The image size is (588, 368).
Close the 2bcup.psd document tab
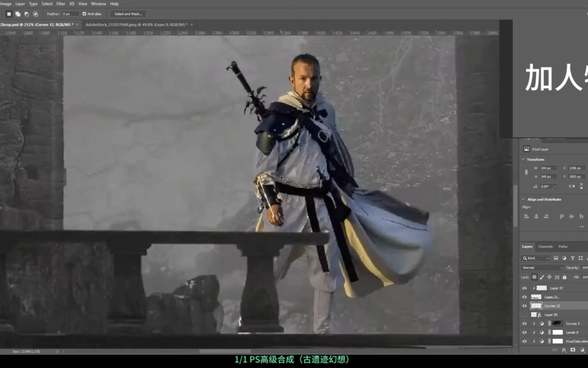[77, 25]
